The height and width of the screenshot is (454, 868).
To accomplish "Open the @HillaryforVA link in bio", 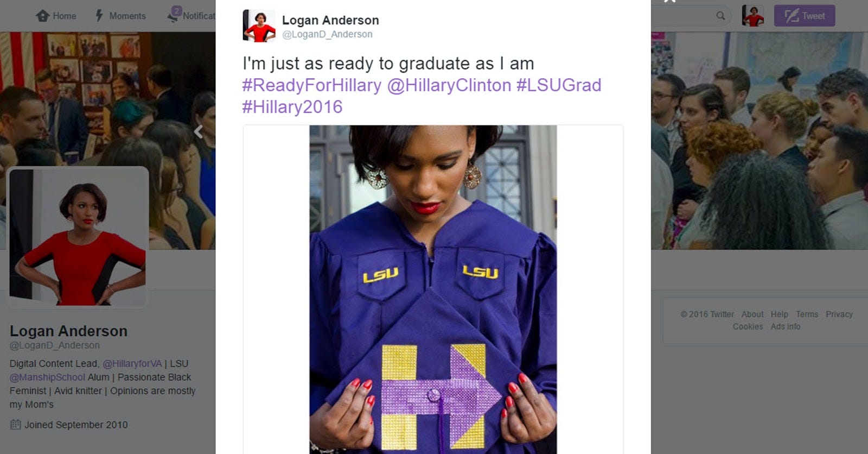I will (132, 363).
